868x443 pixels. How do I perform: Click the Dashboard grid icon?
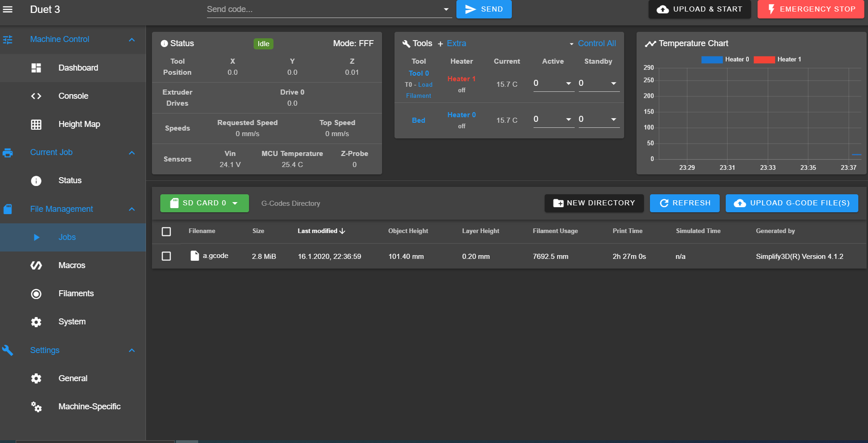coord(36,68)
